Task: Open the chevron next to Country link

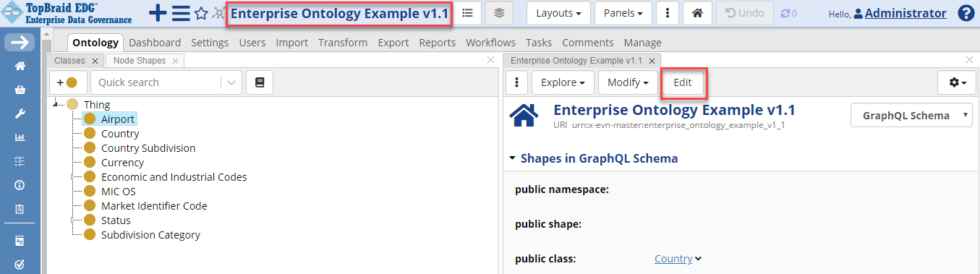Action: pyautogui.click(x=699, y=259)
